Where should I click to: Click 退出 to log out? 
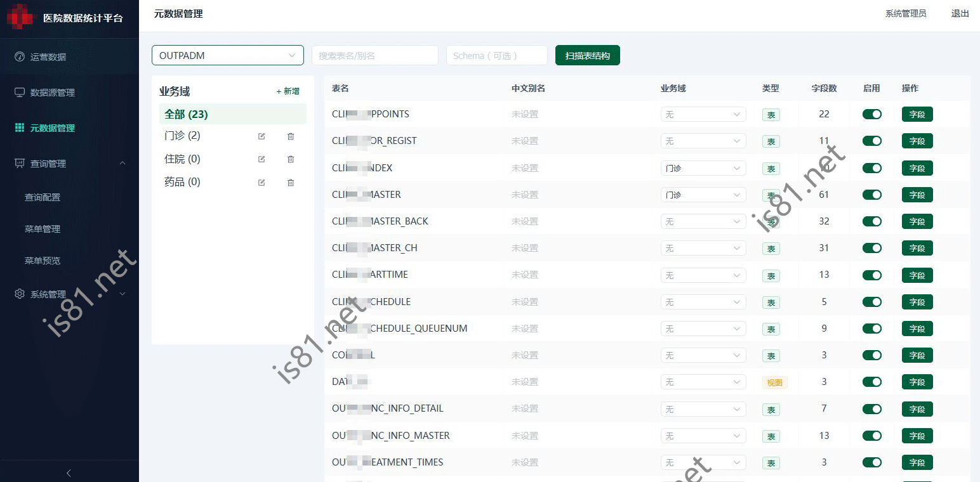coord(960,13)
